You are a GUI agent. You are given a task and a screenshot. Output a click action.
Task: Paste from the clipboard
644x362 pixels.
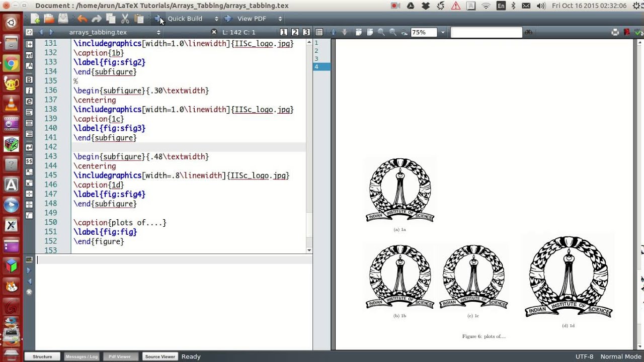click(139, 19)
